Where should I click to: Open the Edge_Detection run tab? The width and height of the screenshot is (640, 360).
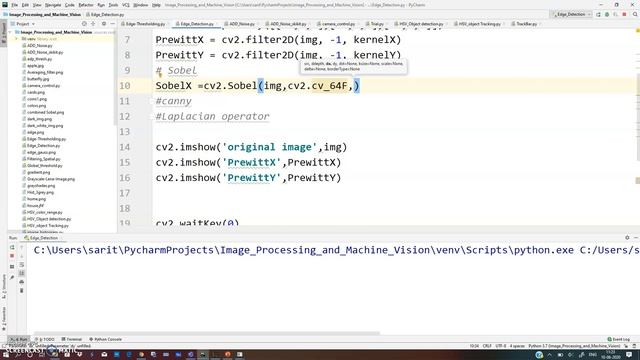(x=41, y=238)
